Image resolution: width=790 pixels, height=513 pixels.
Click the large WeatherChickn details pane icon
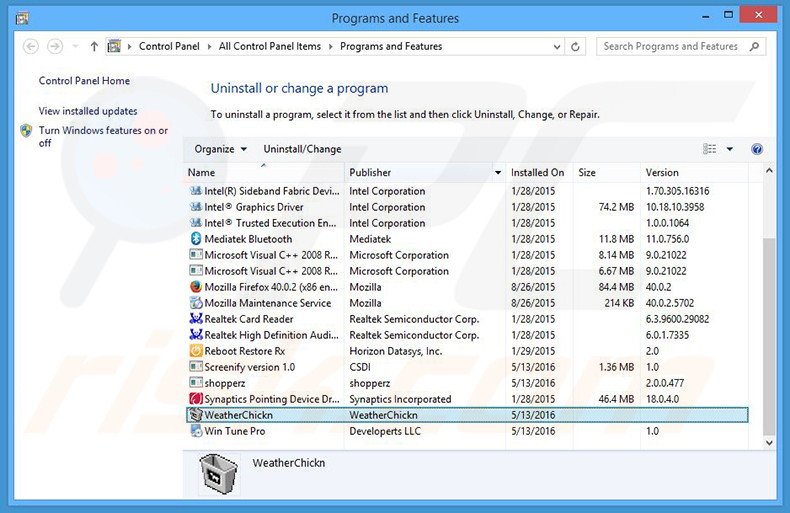(218, 474)
